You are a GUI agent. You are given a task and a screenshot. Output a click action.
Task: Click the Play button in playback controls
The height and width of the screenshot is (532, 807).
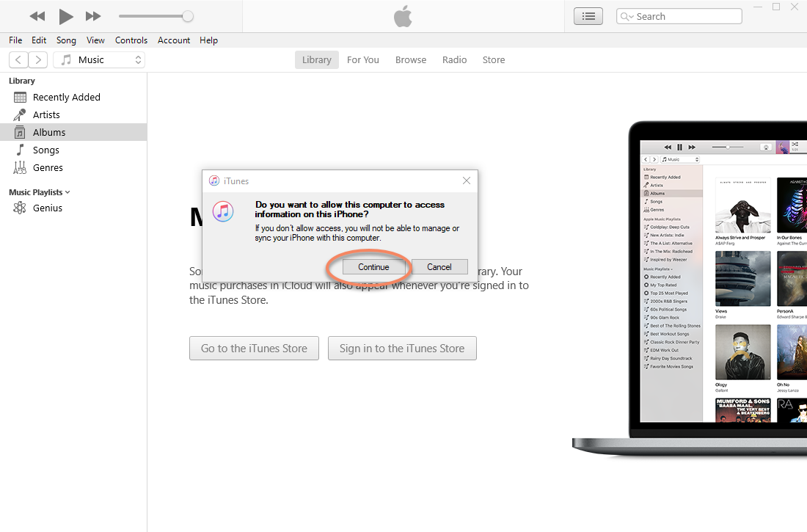pyautogui.click(x=66, y=16)
